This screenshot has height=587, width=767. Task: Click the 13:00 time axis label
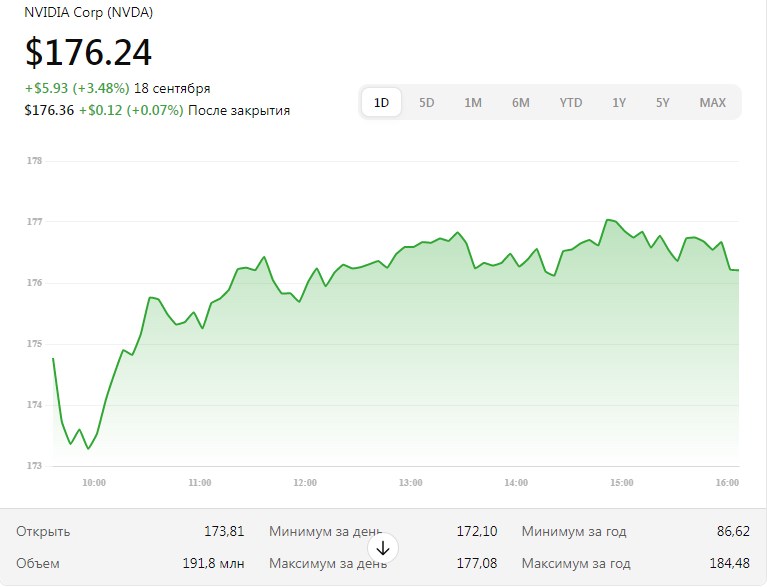410,483
